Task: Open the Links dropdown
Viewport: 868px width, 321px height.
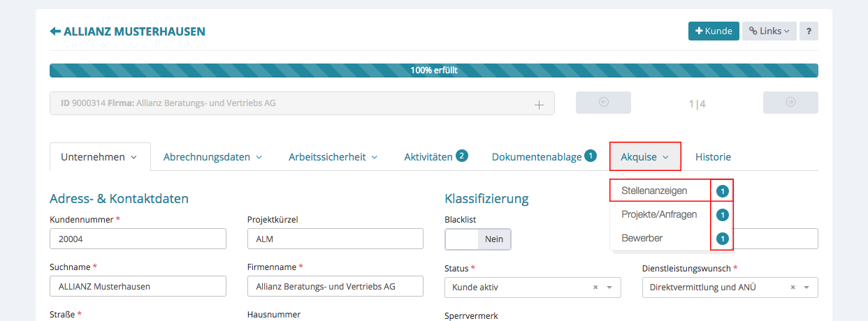Action: tap(769, 31)
